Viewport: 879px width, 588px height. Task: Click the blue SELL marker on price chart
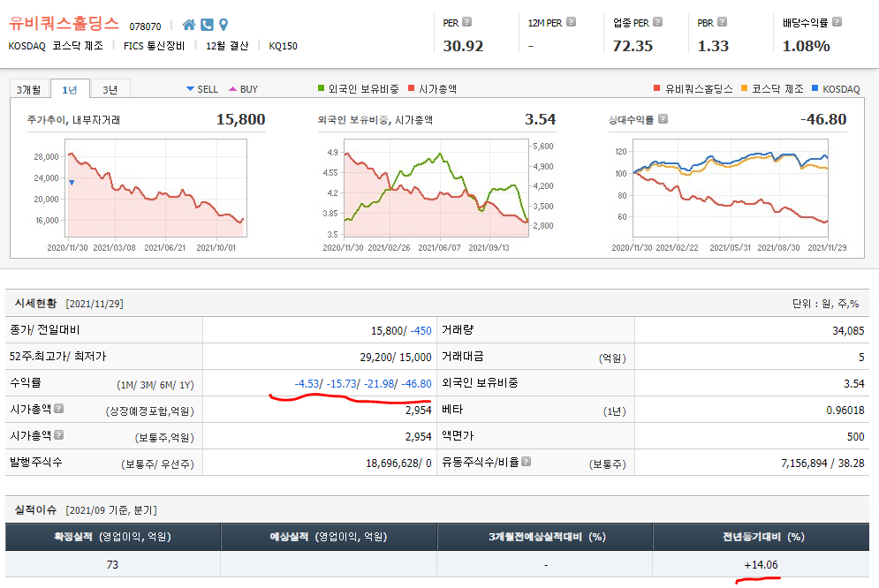72,183
